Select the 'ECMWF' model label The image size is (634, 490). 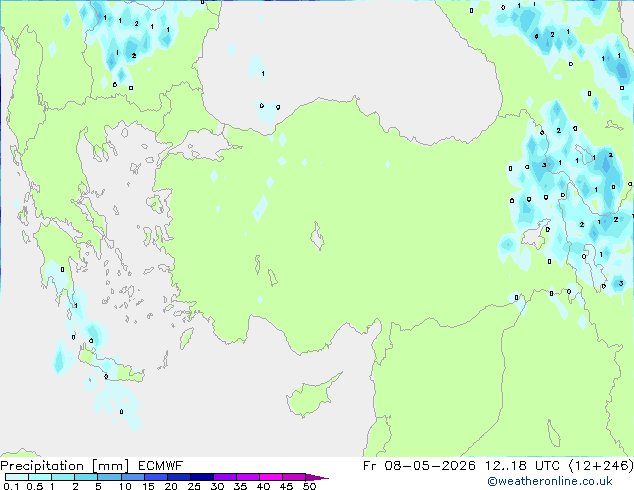click(x=161, y=466)
